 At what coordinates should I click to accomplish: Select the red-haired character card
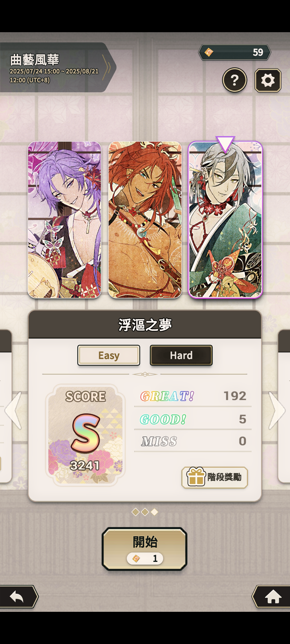(145, 220)
